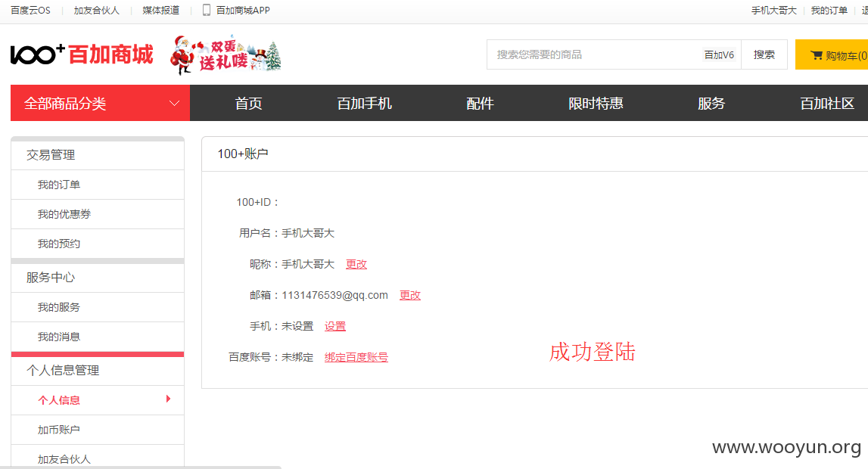Open 限时特惠 in the navigation bar
Screen dimensions: 868x469
point(596,104)
